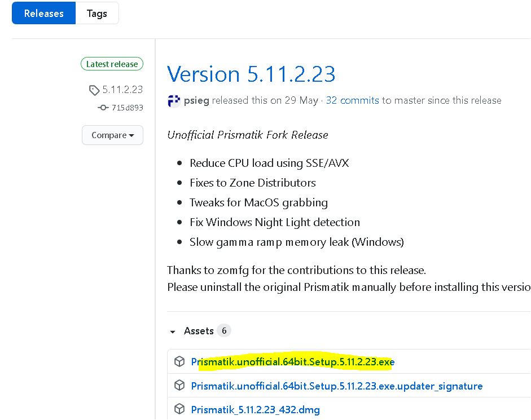Click the commit icon beside 715d893
Image resolution: width=531 pixels, height=420 pixels.
pos(103,108)
